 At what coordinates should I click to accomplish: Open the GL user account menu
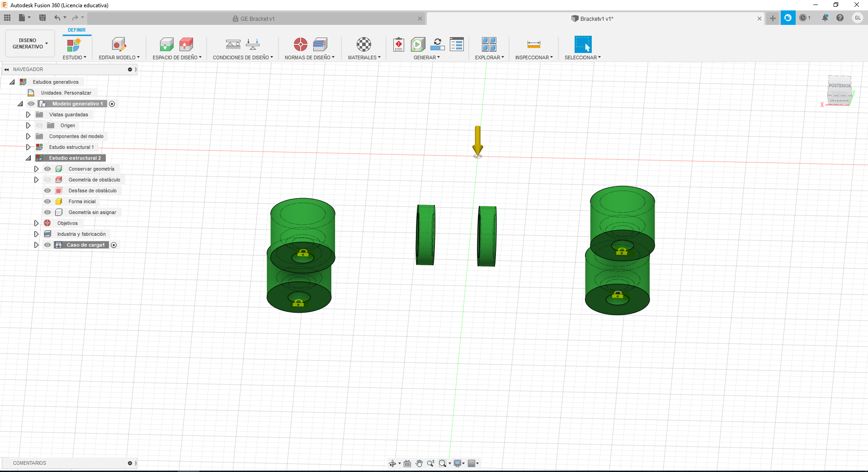point(857,18)
